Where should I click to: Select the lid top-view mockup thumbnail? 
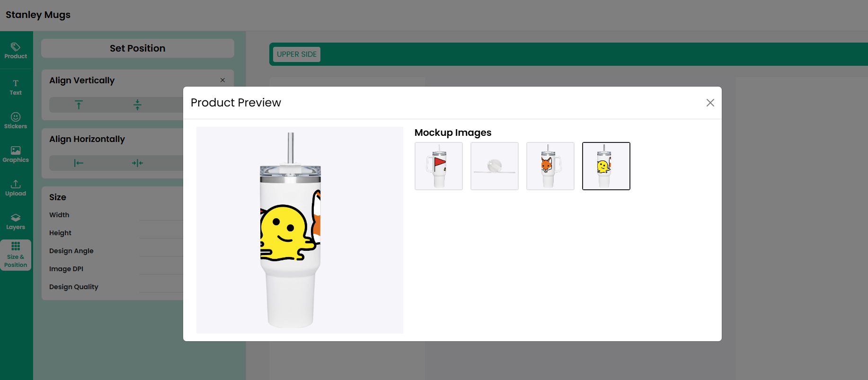click(x=495, y=166)
